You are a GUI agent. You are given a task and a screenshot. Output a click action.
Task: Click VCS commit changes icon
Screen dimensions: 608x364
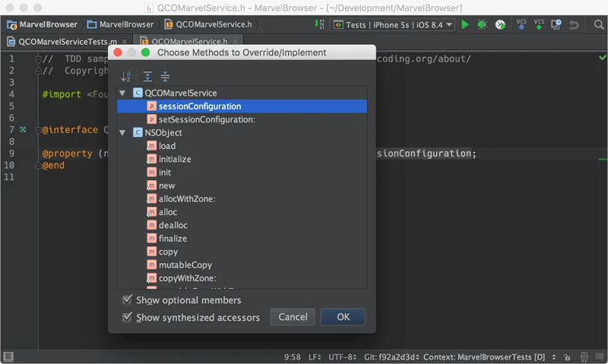[x=539, y=24]
